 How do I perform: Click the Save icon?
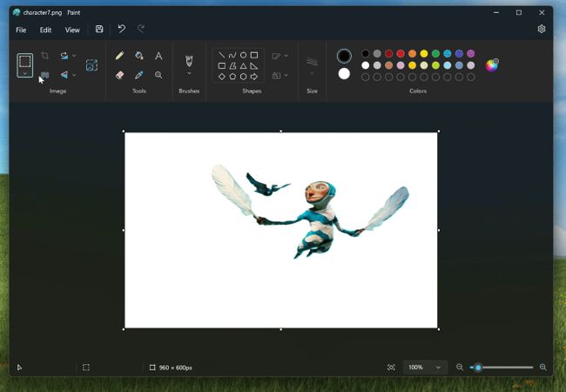pos(99,29)
